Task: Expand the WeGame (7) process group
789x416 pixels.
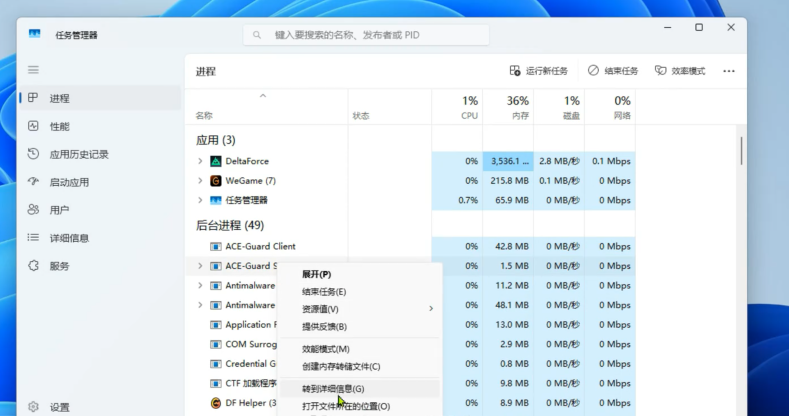Action: tap(200, 181)
